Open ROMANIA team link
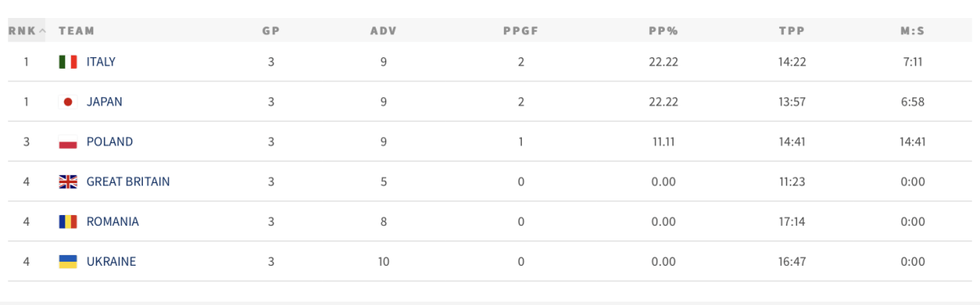 [x=113, y=222]
